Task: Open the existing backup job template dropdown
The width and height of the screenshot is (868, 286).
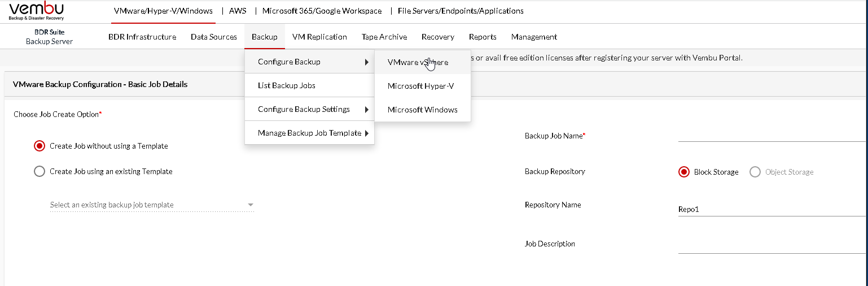Action: pyautogui.click(x=152, y=205)
